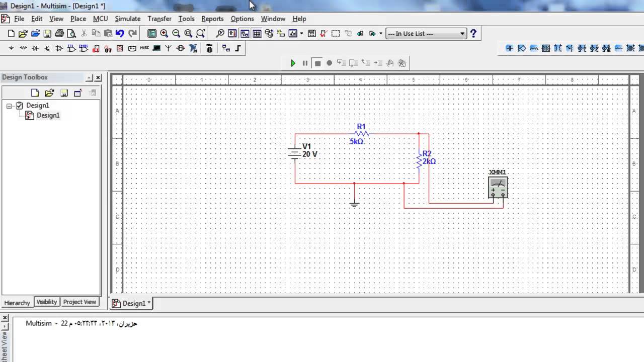The image size is (644, 362).
Task: Select resistor R1 on the schematic
Action: [361, 134]
